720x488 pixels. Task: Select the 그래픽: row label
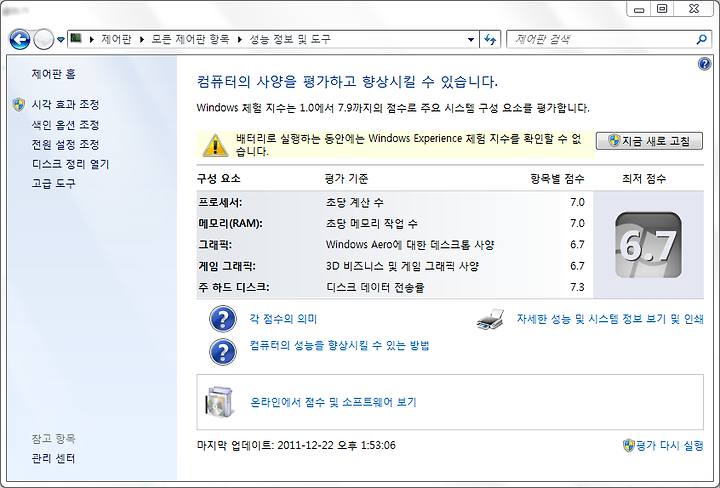215,245
